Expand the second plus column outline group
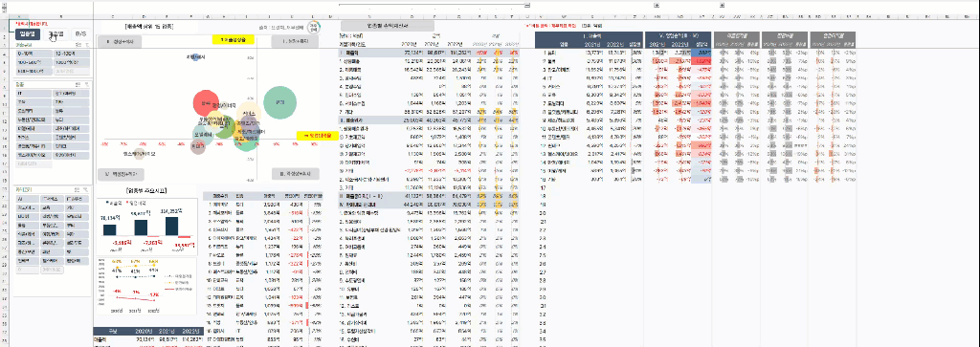This screenshot has height=347, width=980. [723, 5]
